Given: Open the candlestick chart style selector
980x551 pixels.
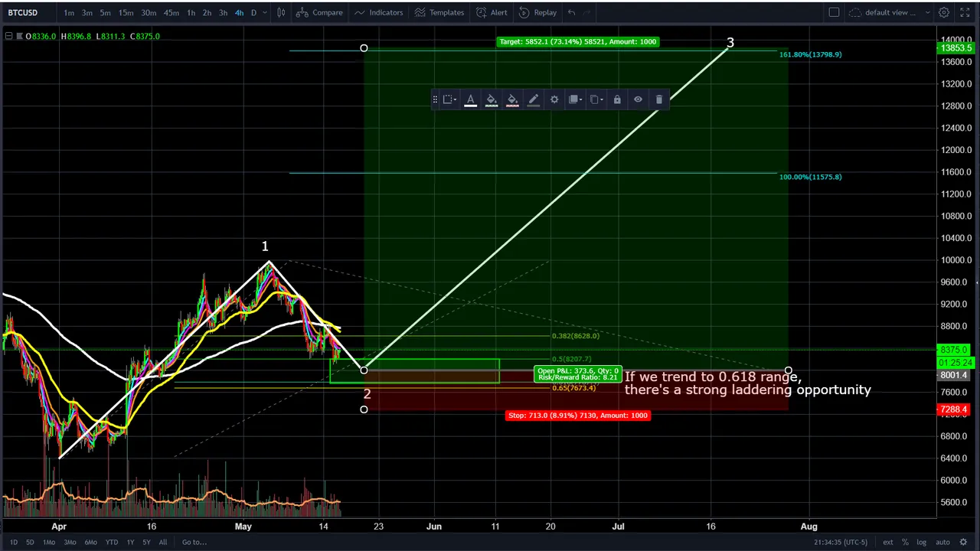Looking at the screenshot, I should 281,12.
